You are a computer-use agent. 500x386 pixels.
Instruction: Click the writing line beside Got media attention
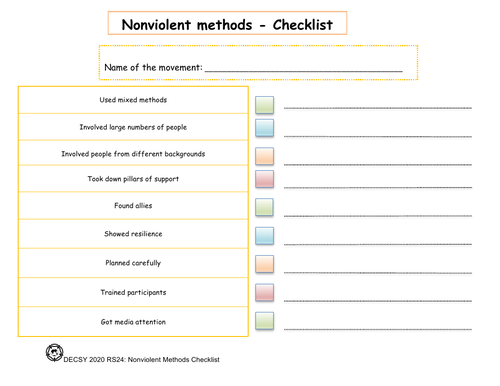tap(378, 329)
